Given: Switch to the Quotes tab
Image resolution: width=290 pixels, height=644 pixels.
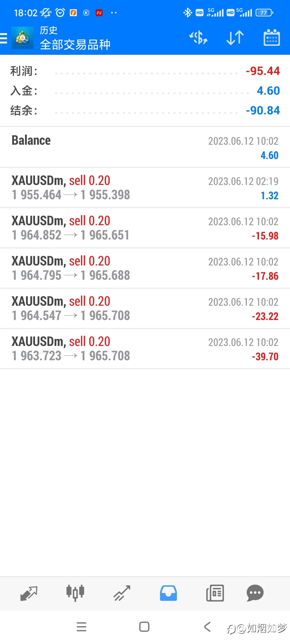Looking at the screenshot, I should 29,593.
